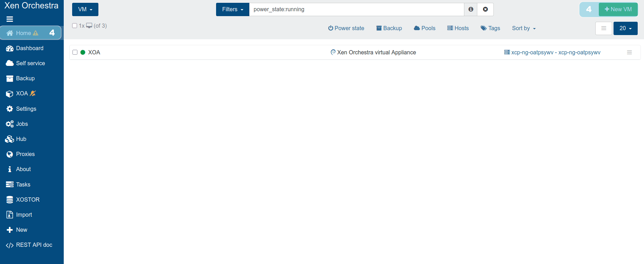Click the Hub cubes icon
644x264 pixels.
click(x=10, y=139)
